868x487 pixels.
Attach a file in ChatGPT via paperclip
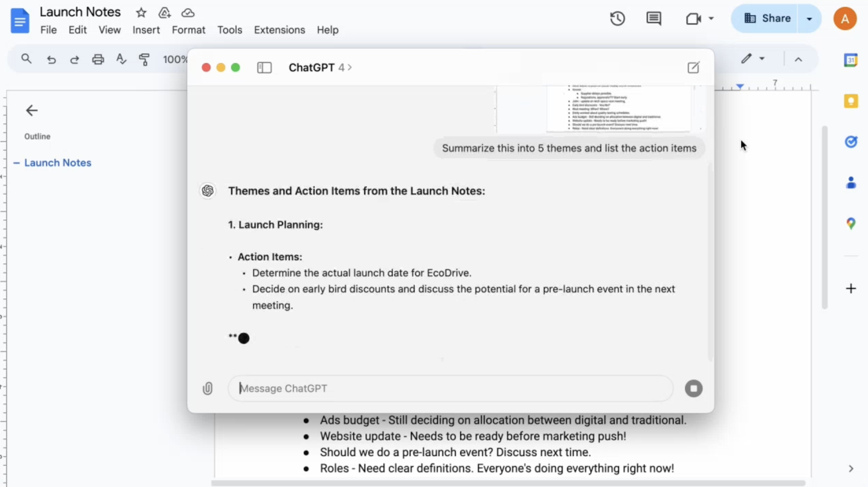[x=208, y=388]
